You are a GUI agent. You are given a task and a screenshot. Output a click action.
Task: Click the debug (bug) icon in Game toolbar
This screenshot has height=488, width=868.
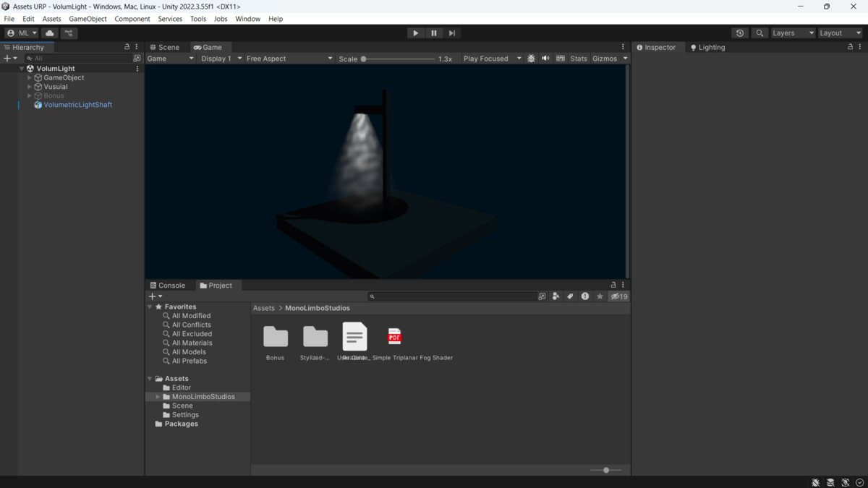pyautogui.click(x=531, y=58)
